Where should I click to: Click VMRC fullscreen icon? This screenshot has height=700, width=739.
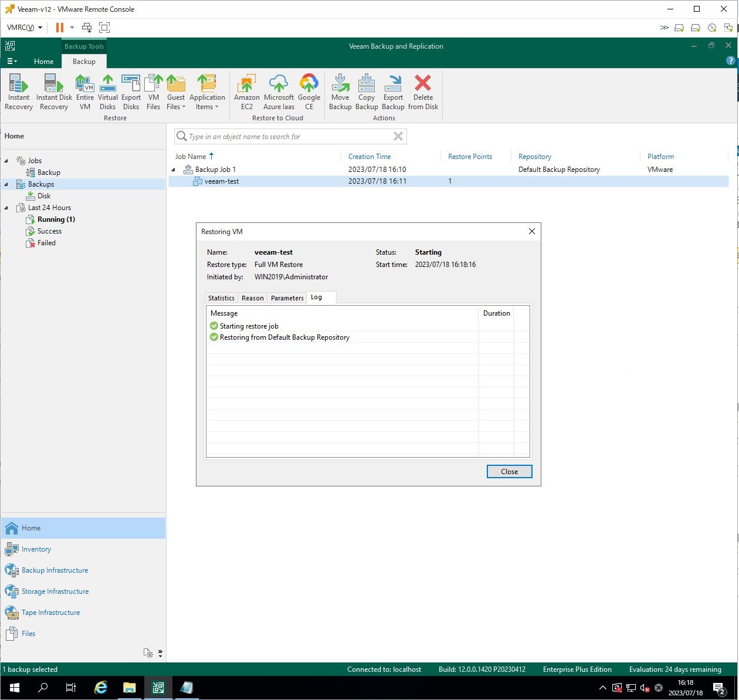click(x=104, y=28)
